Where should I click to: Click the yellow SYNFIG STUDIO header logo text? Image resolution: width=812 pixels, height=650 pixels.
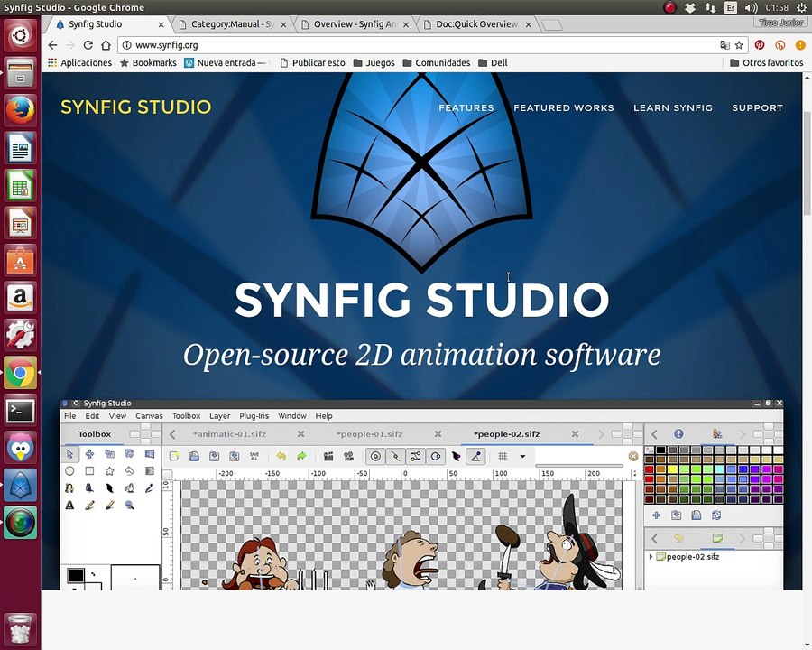(x=135, y=107)
